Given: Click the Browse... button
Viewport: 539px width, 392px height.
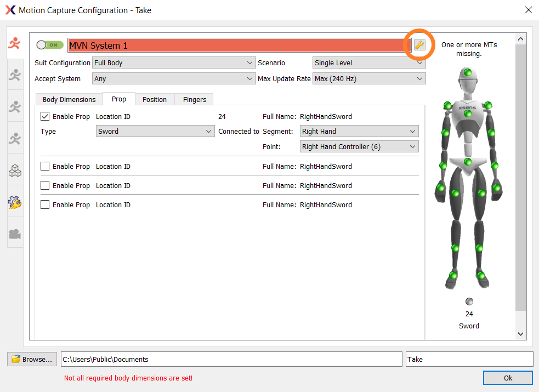Looking at the screenshot, I should pyautogui.click(x=32, y=359).
